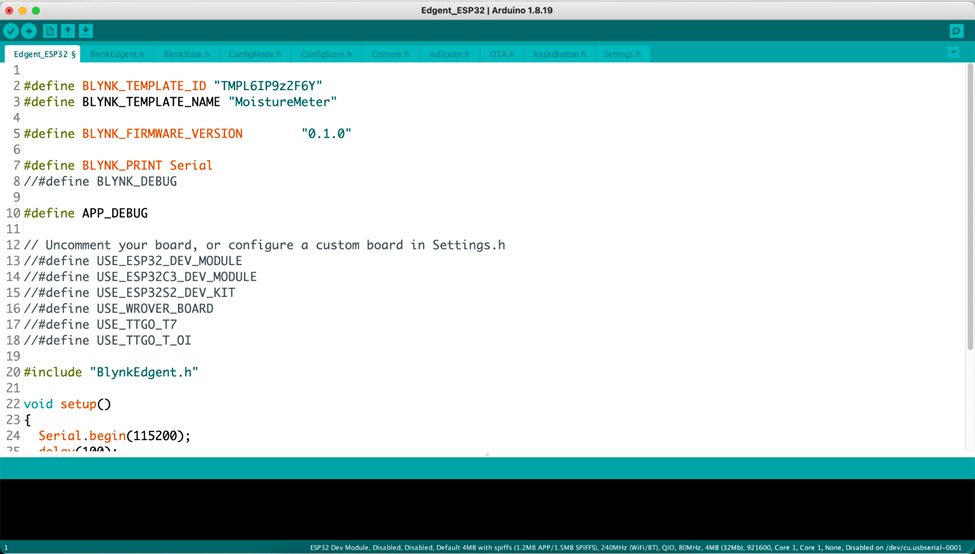Click the line number indicator in status bar
Screen dimensions: 975x554
click(6, 548)
